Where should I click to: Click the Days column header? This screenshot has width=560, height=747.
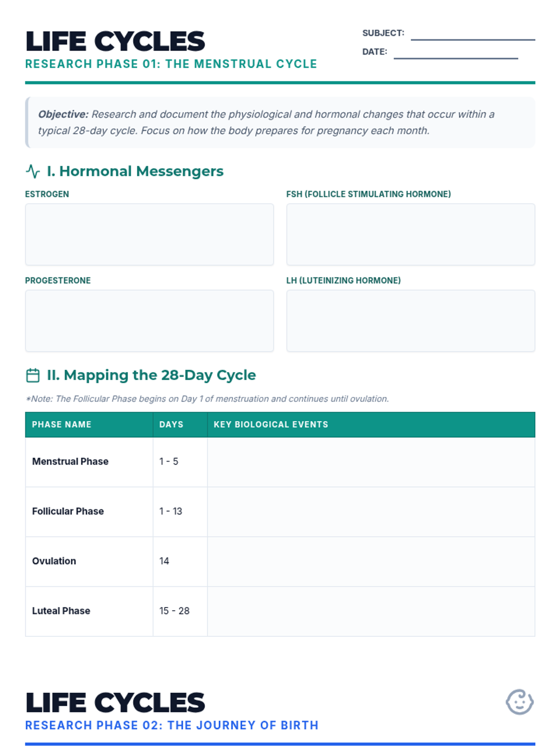(x=171, y=424)
